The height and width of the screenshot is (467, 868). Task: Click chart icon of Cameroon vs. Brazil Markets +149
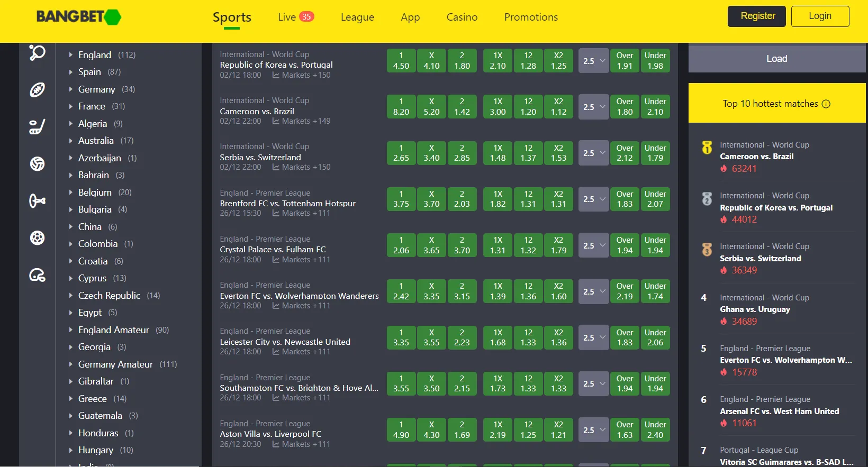(x=276, y=121)
